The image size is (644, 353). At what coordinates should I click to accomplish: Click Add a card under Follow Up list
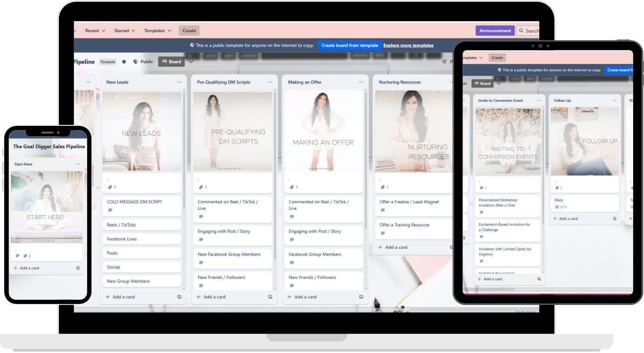click(x=565, y=219)
